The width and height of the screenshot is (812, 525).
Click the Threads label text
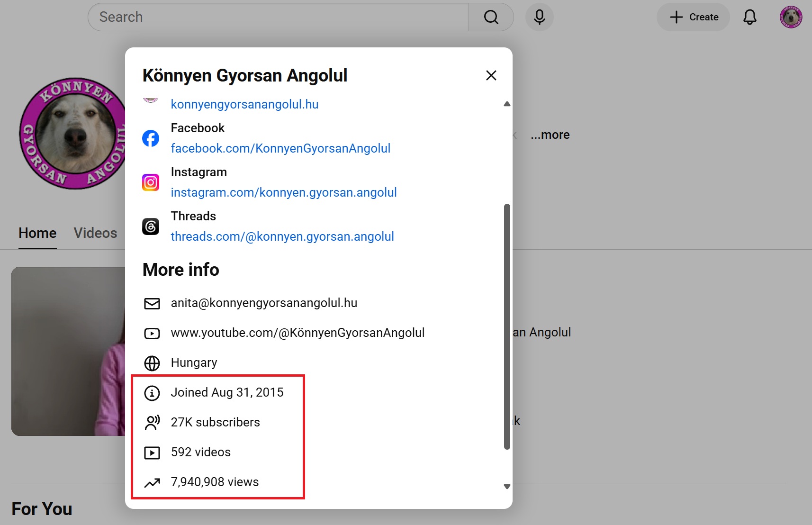click(193, 216)
